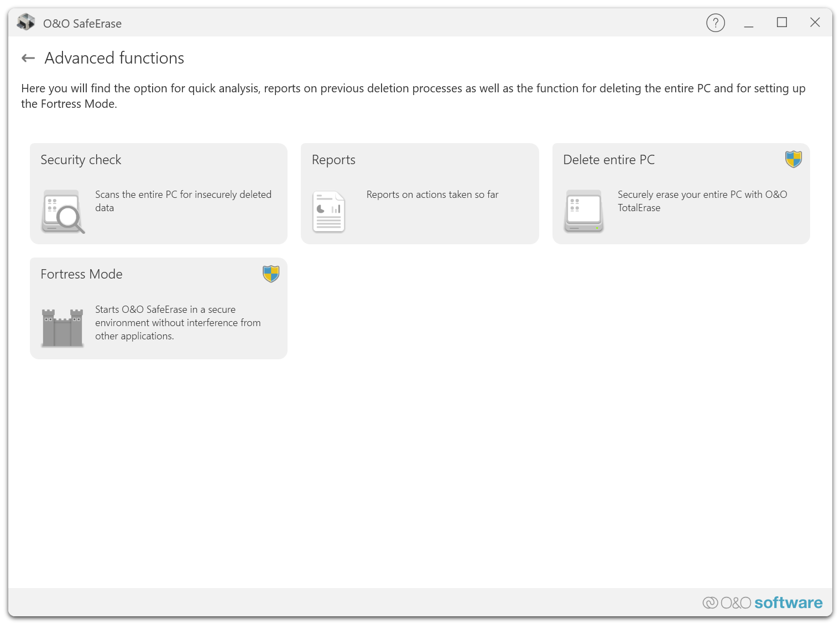Screen dimensions: 840x624
Task: Click the O&O SafeErase title bar logo
Action: click(x=26, y=23)
